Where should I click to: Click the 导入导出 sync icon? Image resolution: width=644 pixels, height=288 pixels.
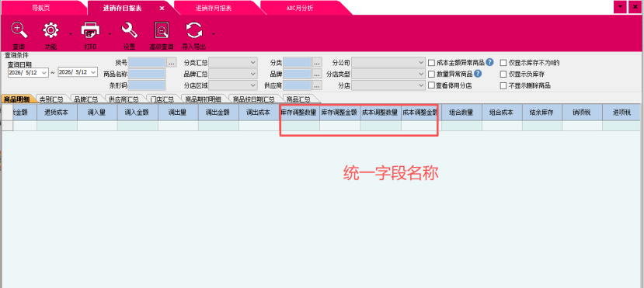pos(194,31)
